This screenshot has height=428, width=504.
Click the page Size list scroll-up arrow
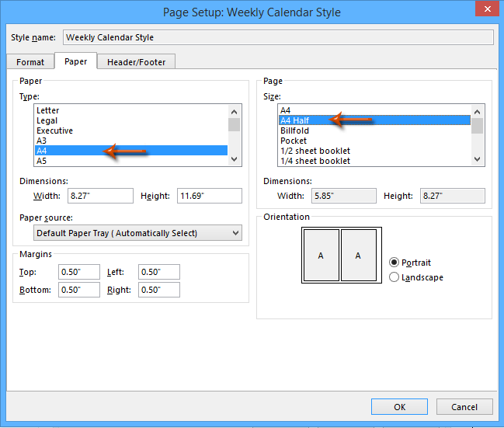477,112
